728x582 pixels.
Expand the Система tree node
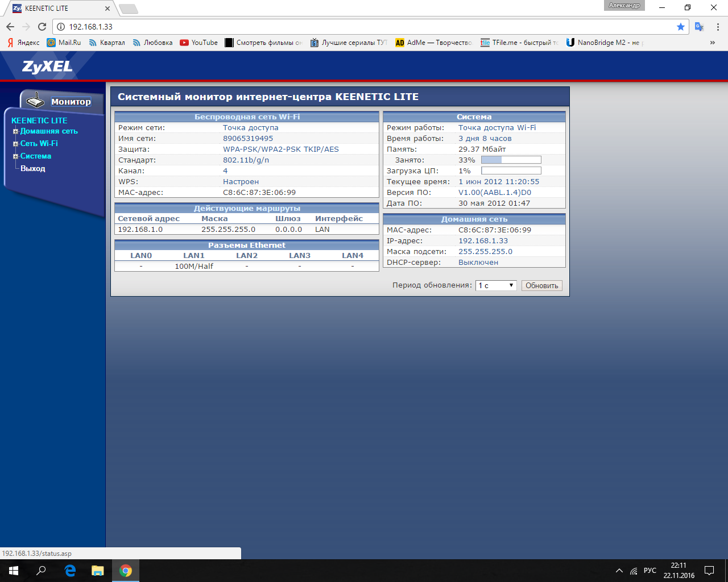pyautogui.click(x=16, y=156)
